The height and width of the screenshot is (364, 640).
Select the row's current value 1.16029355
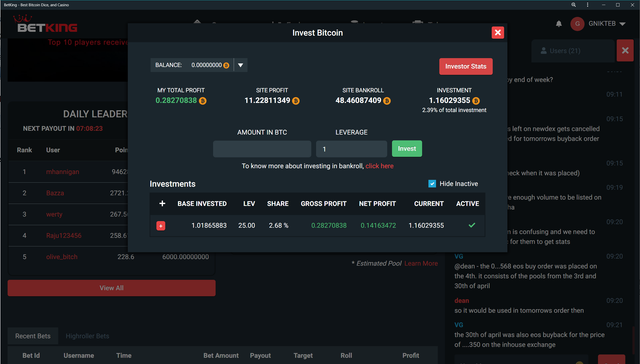tap(426, 226)
